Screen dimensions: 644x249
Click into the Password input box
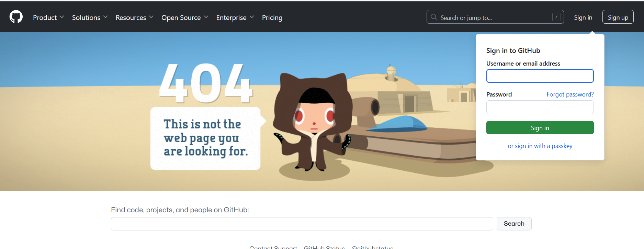540,107
